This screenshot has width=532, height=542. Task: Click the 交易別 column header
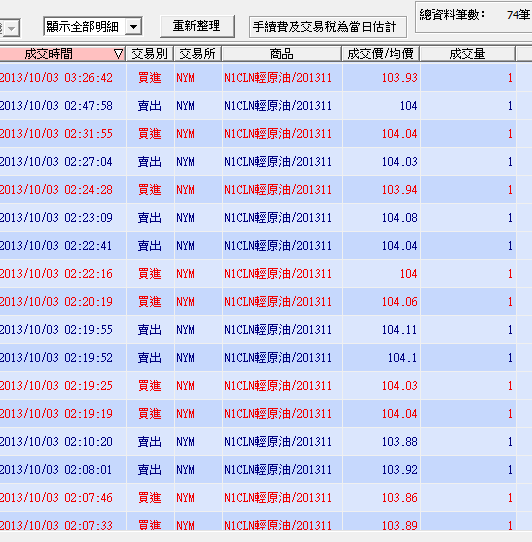(x=150, y=54)
